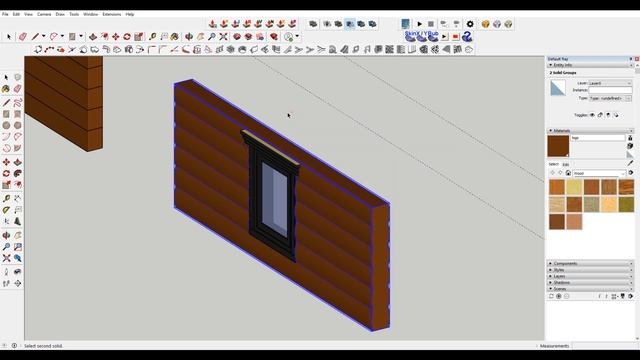
Task: Choose the Rotate tool in left toolbar
Action: pos(6,173)
